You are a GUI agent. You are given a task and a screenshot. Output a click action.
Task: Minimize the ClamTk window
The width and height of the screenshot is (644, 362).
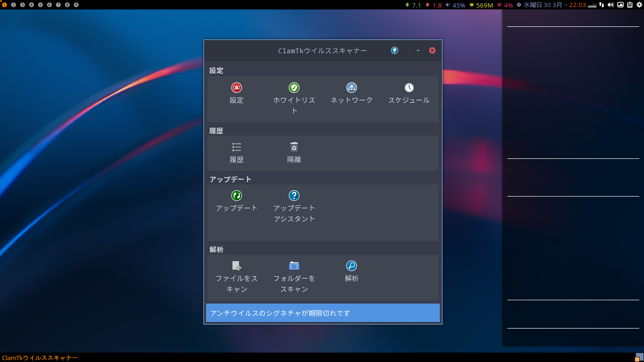[418, 50]
